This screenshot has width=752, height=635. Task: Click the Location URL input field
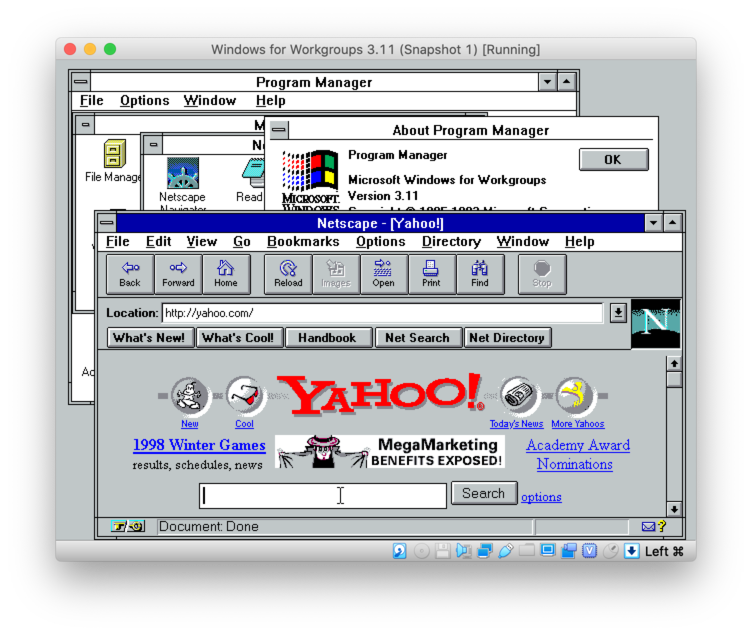(x=382, y=313)
